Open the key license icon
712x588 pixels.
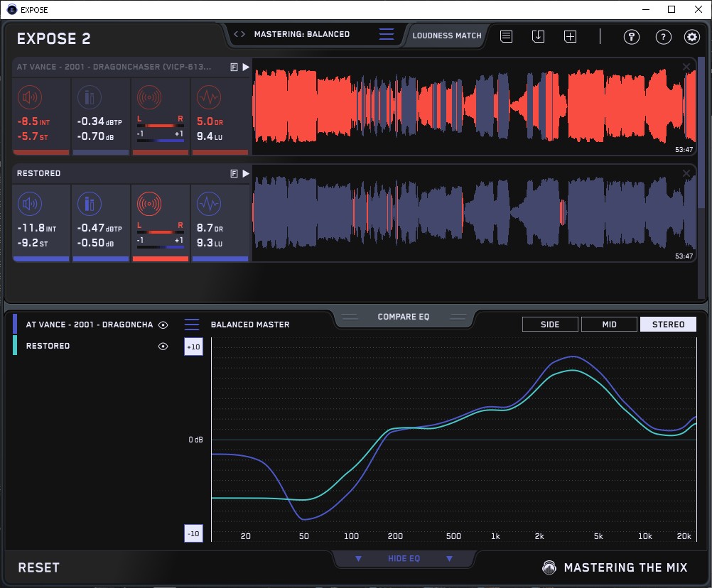click(632, 37)
